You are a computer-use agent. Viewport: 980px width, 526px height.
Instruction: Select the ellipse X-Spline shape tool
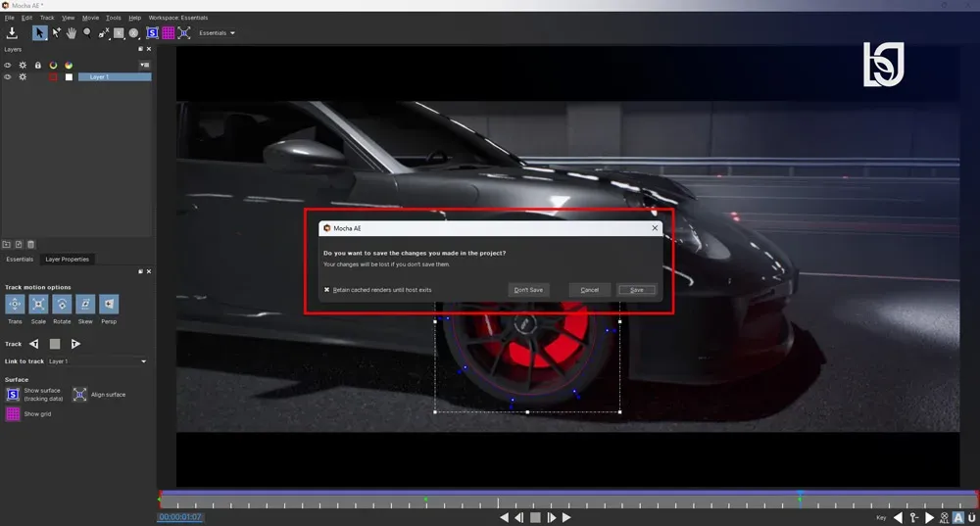click(133, 33)
